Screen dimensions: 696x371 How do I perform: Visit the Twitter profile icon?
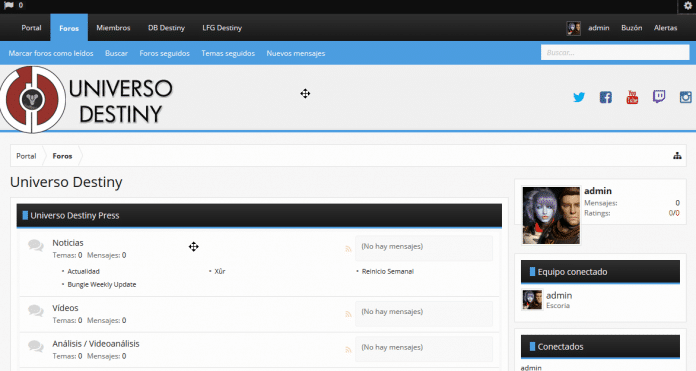(579, 97)
